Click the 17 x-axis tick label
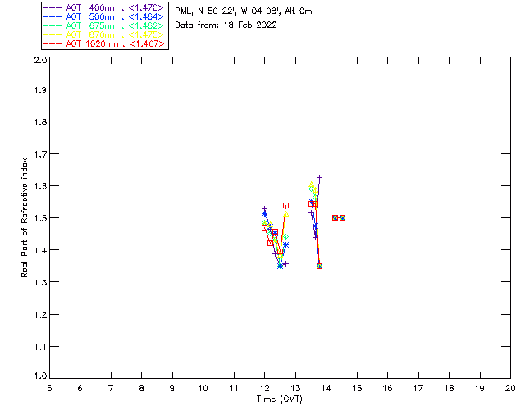 pyautogui.click(x=418, y=389)
